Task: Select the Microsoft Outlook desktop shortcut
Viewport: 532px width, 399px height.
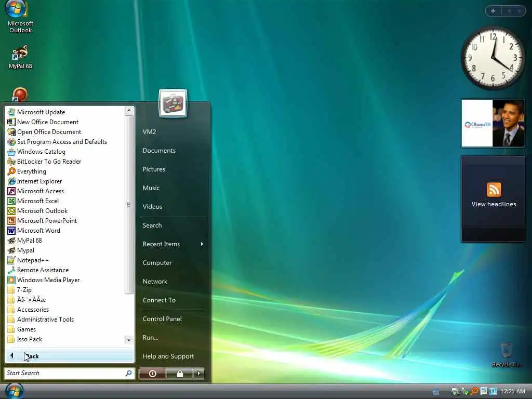Action: 20,17
